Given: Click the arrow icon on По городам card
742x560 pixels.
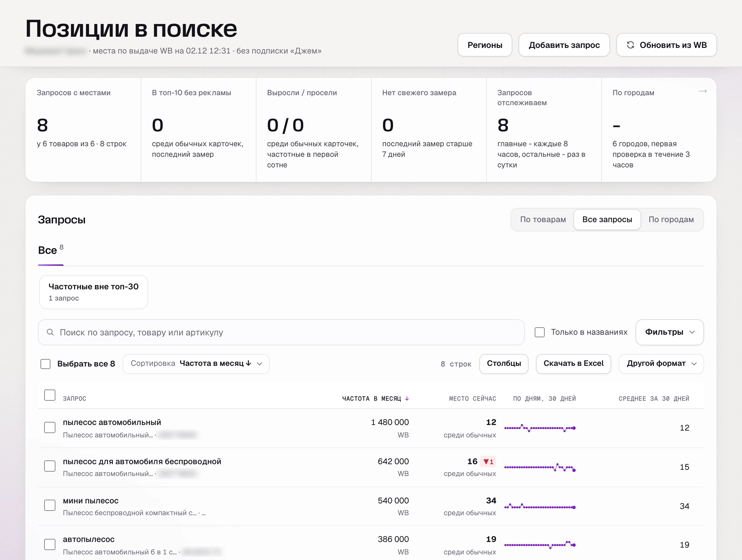Looking at the screenshot, I should 702,91.
